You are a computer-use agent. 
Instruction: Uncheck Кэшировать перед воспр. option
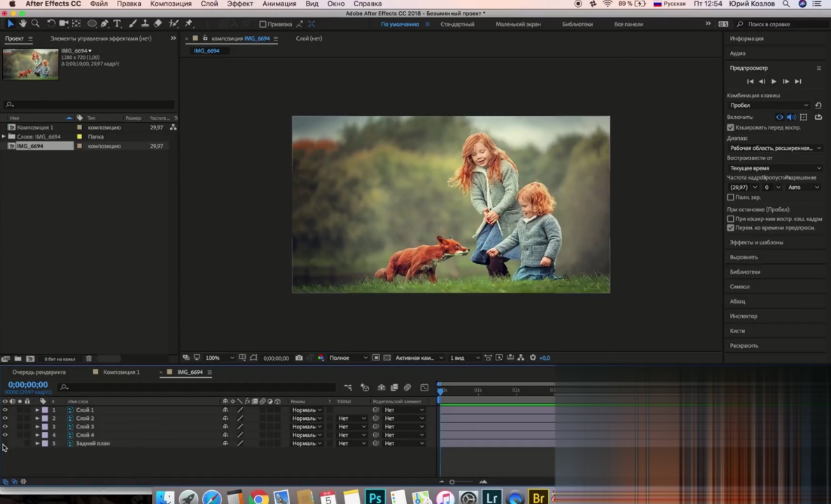tap(731, 127)
